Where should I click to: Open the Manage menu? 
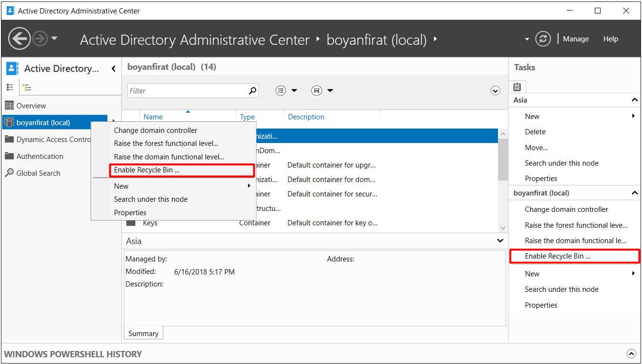point(576,39)
